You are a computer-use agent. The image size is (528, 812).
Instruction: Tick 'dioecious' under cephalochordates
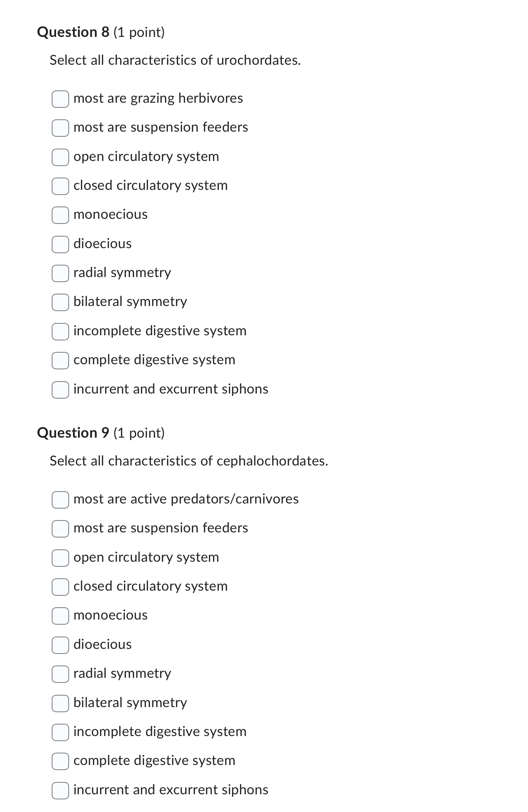click(60, 645)
